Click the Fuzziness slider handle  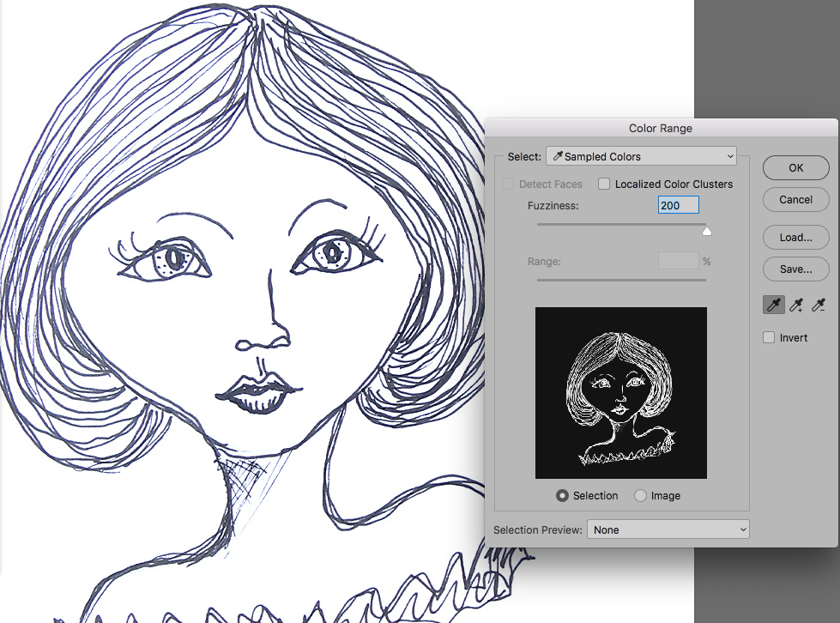(707, 231)
